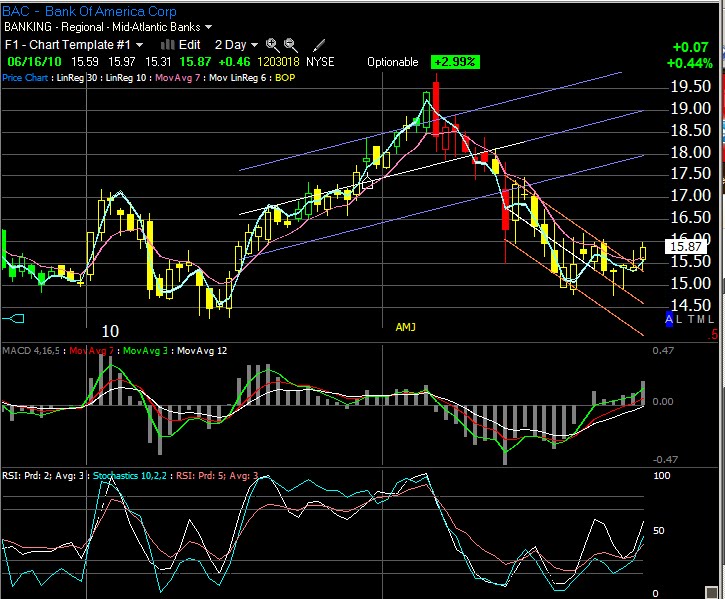Viewport: 725px width, 599px height.
Task: Click the 100 RSI scale label
Action: (661, 475)
